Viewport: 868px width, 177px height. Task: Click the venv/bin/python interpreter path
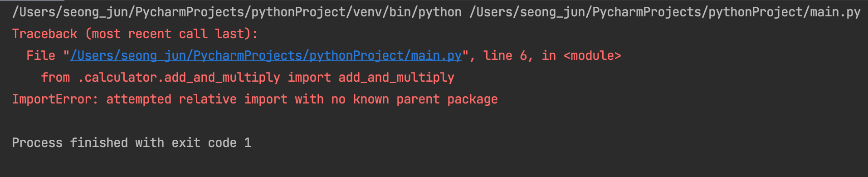(237, 12)
